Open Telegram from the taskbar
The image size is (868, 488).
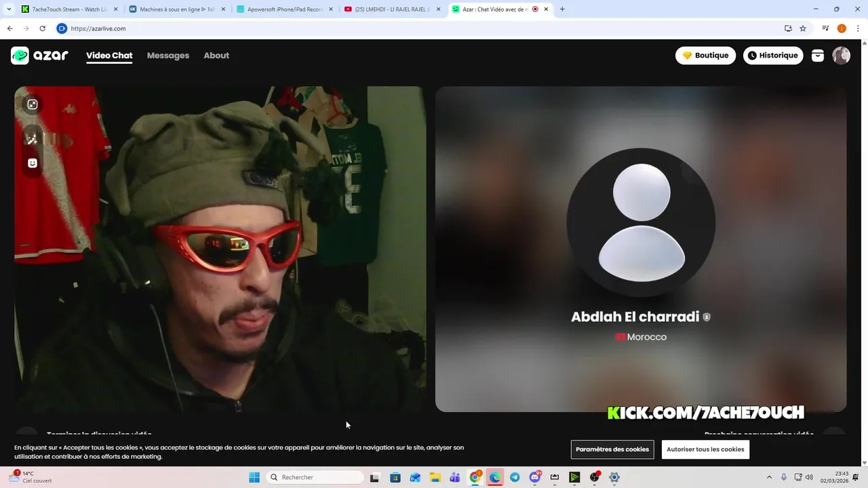pyautogui.click(x=515, y=477)
